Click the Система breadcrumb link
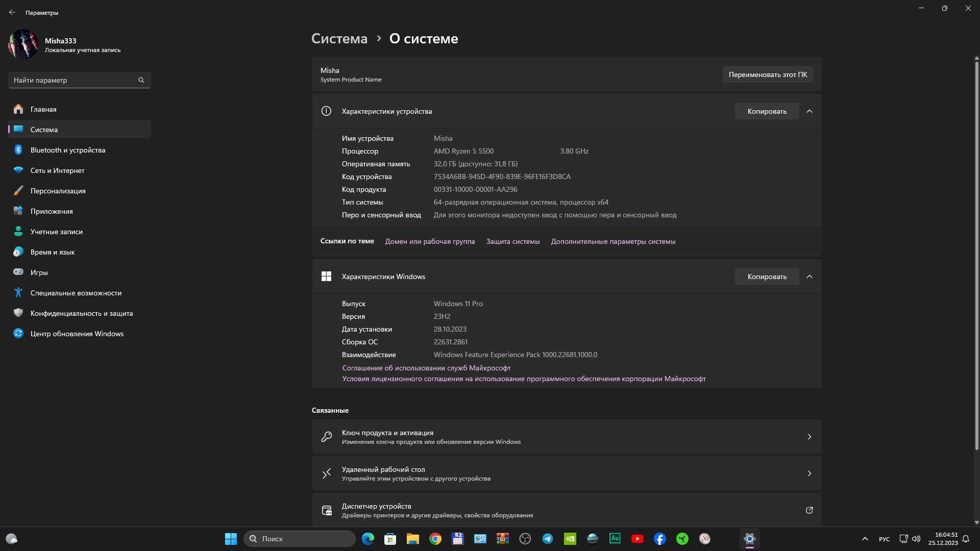Screen dimensions: 980x551 (339, 39)
